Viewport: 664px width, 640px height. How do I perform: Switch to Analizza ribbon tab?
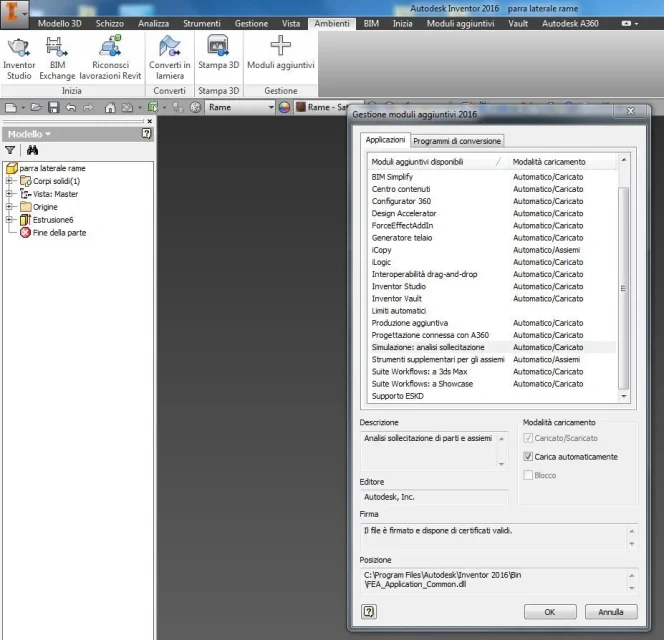click(x=153, y=24)
